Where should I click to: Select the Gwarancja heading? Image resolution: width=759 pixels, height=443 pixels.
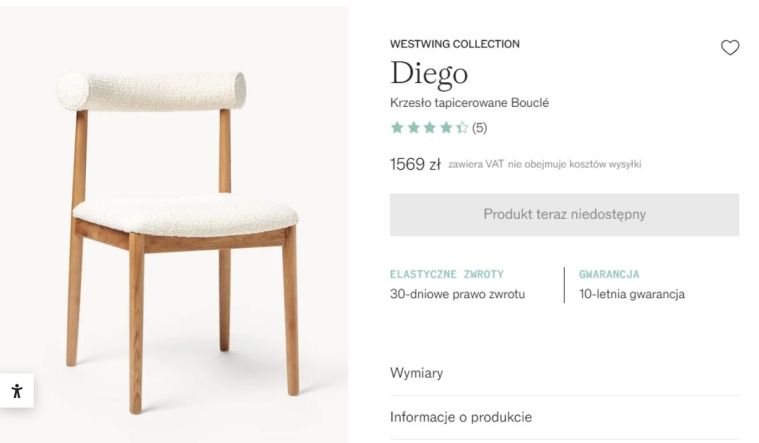pos(609,274)
